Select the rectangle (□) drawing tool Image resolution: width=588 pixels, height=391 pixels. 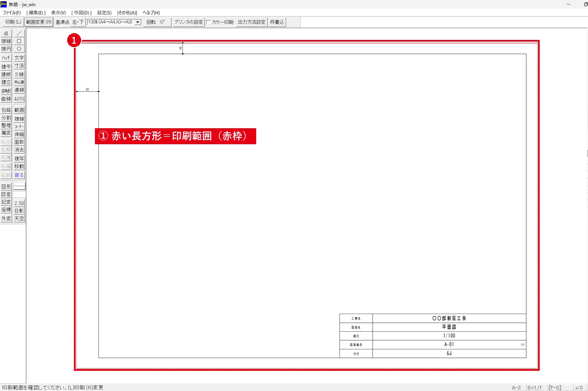pos(19,41)
